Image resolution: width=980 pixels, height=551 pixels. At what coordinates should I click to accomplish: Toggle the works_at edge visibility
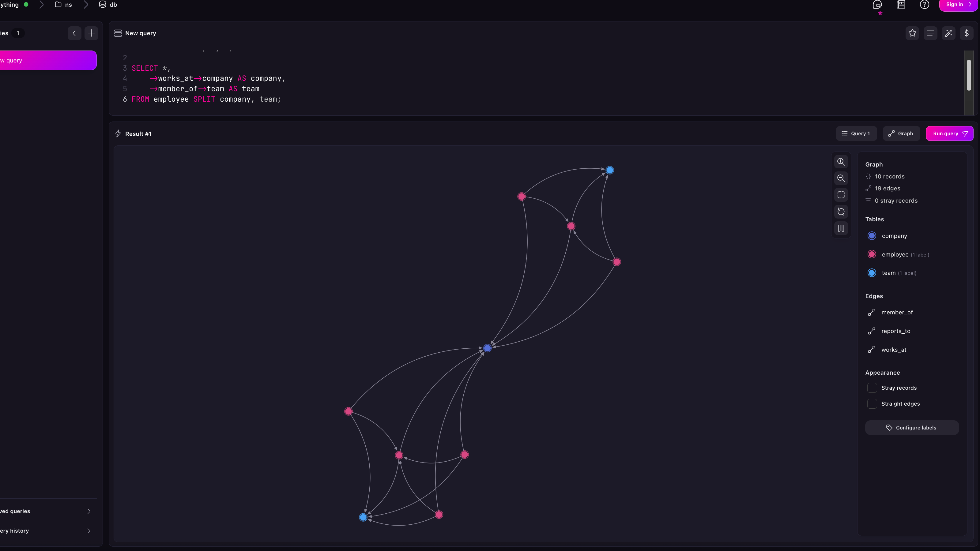click(894, 350)
